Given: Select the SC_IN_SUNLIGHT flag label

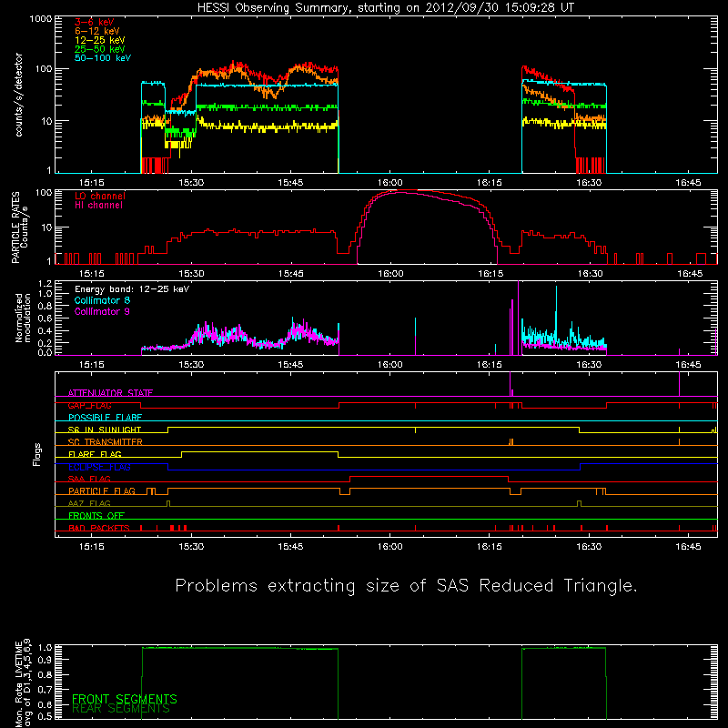Looking at the screenshot, I should [x=105, y=430].
